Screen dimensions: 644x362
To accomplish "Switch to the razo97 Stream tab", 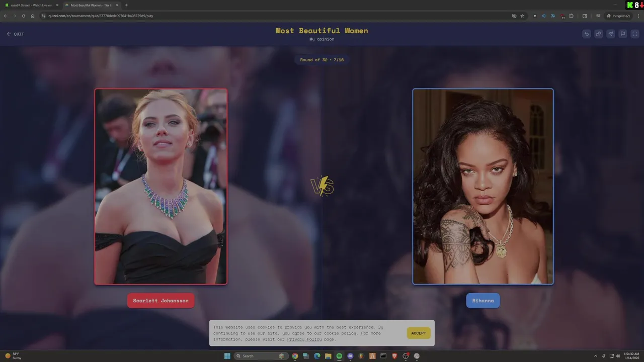I will 31,5.
